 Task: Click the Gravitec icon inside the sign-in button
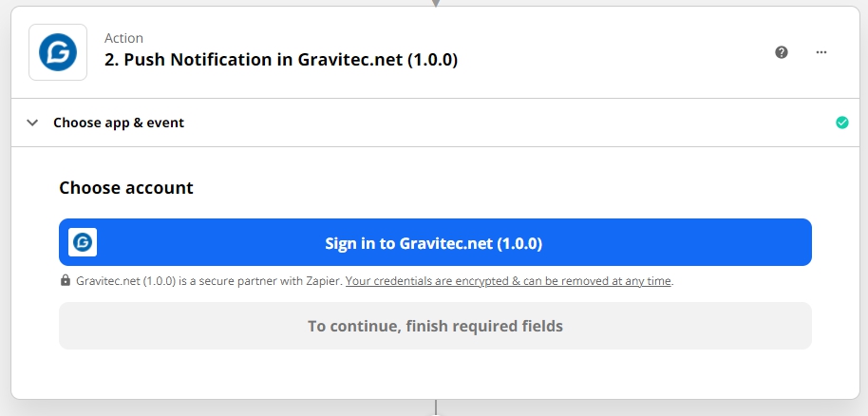point(83,242)
